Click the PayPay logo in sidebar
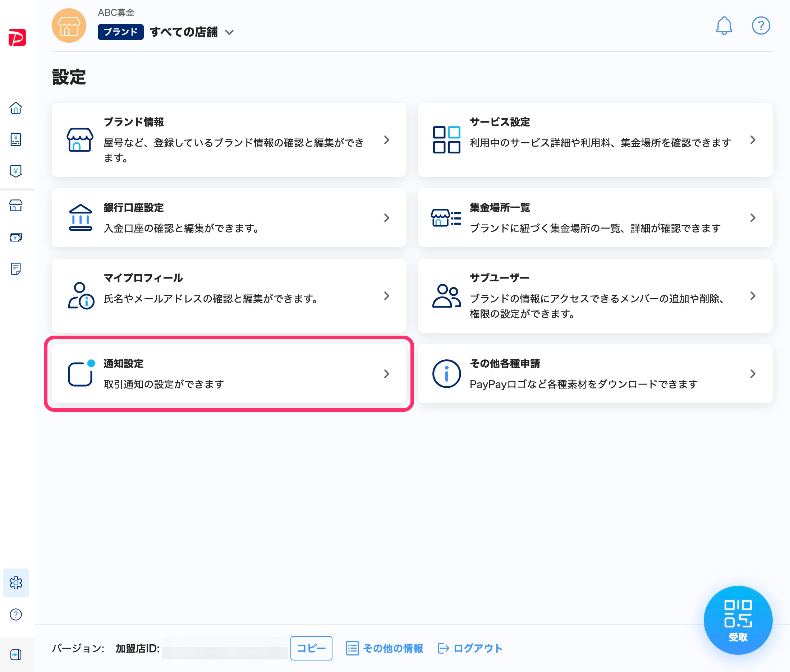 (17, 37)
